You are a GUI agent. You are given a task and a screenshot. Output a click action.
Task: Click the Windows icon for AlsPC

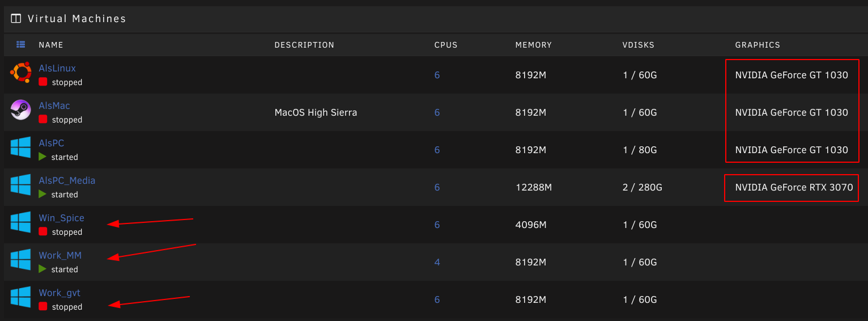click(x=21, y=147)
